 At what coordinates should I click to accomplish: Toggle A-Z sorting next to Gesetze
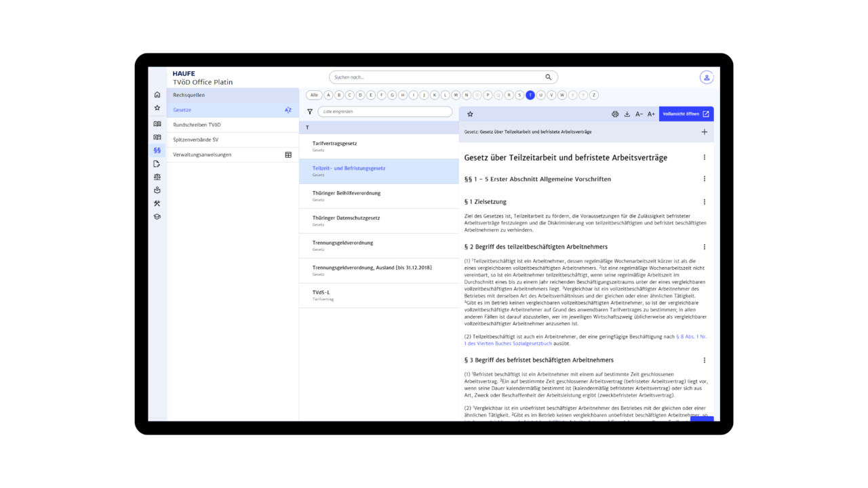click(x=288, y=110)
